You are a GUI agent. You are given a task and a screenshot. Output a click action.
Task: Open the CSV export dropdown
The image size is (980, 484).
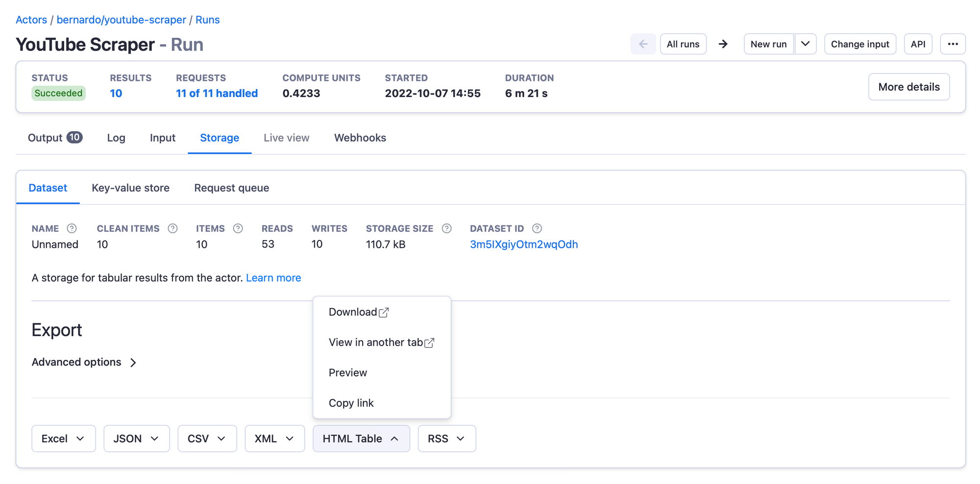(x=207, y=438)
